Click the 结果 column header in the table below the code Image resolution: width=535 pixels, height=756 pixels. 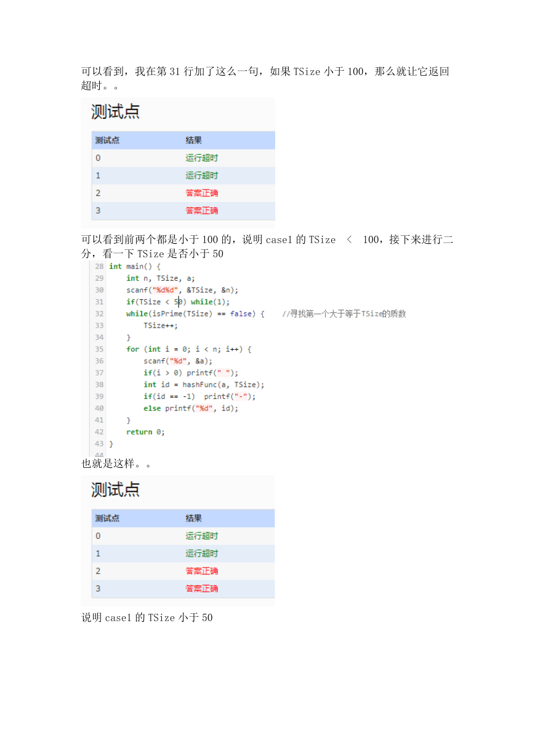click(194, 518)
